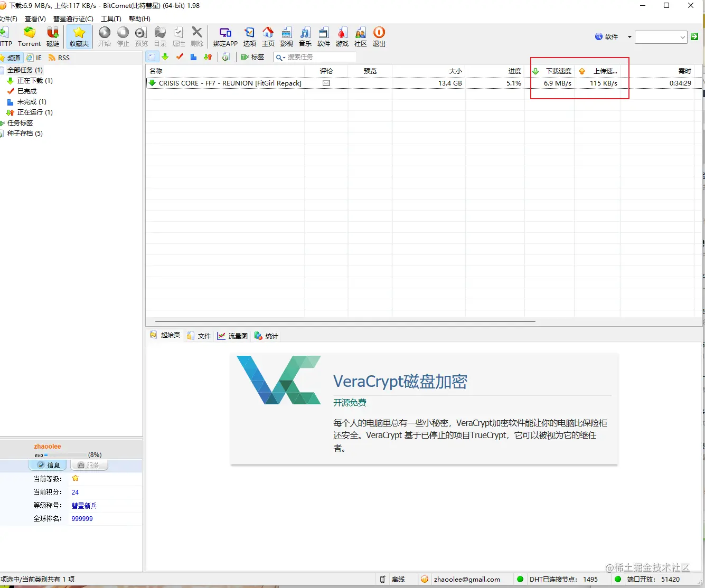Switch to the 流量图 traffic graph tab
Viewport: 705px width, 588px height.
tap(232, 336)
